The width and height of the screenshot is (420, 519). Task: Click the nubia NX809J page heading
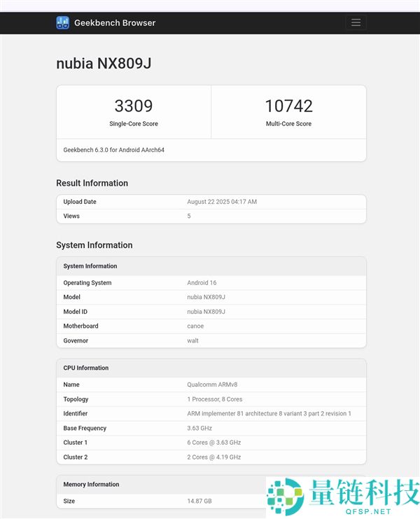(104, 64)
